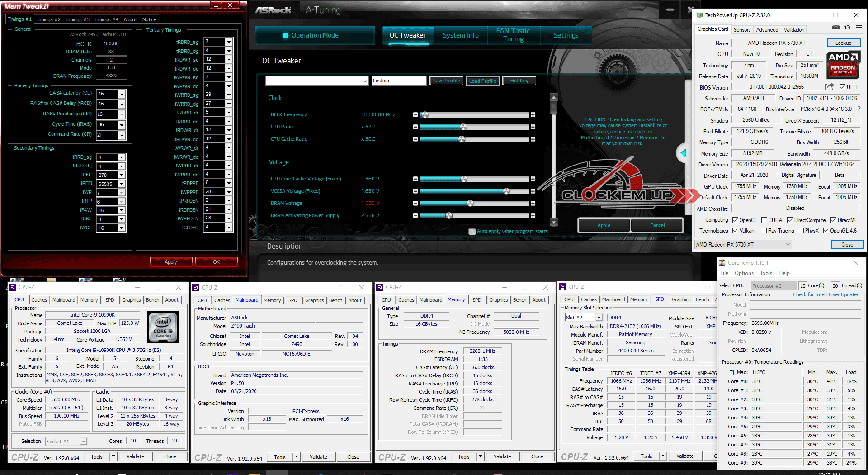Click the BIOS Version export share icon
This screenshot has height=475, width=868.
click(x=829, y=87)
